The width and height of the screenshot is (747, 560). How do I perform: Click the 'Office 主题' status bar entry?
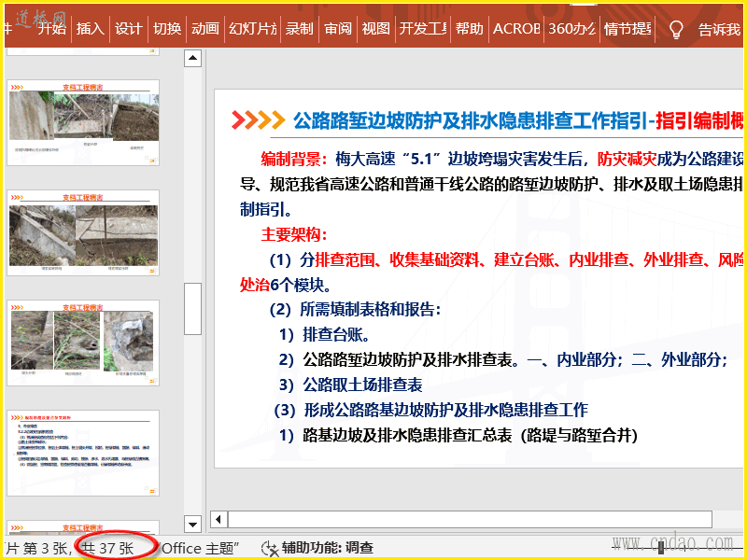[200, 548]
